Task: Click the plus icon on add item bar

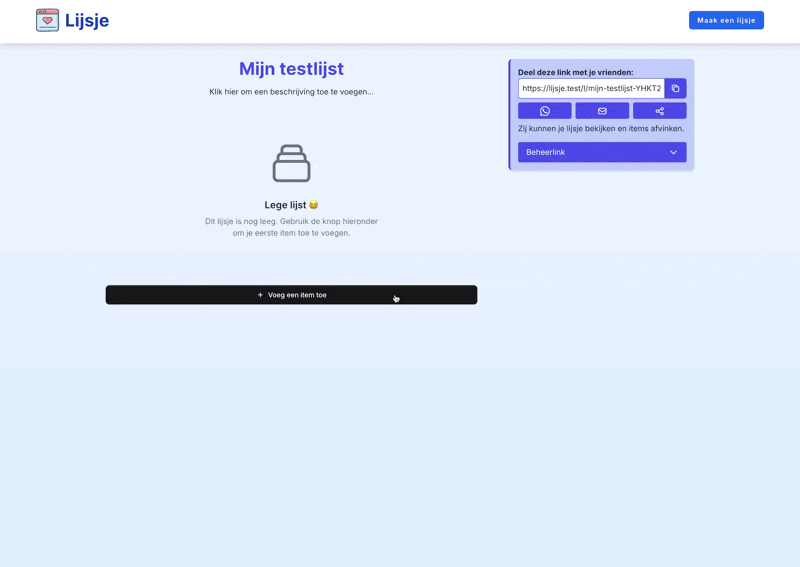Action: pyautogui.click(x=260, y=295)
